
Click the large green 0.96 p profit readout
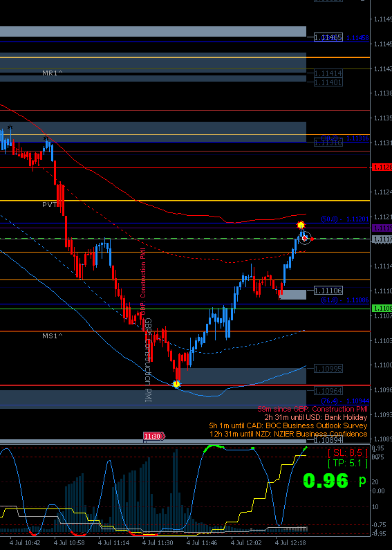click(335, 481)
